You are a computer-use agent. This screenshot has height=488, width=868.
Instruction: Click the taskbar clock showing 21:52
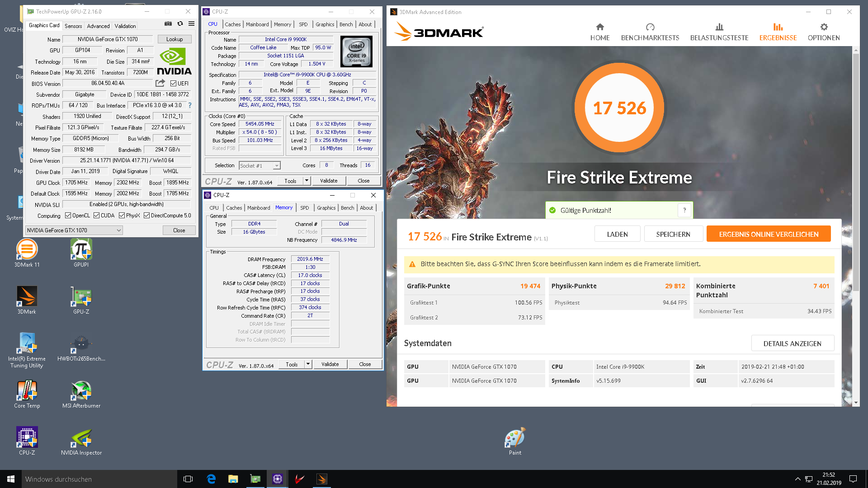(829, 479)
